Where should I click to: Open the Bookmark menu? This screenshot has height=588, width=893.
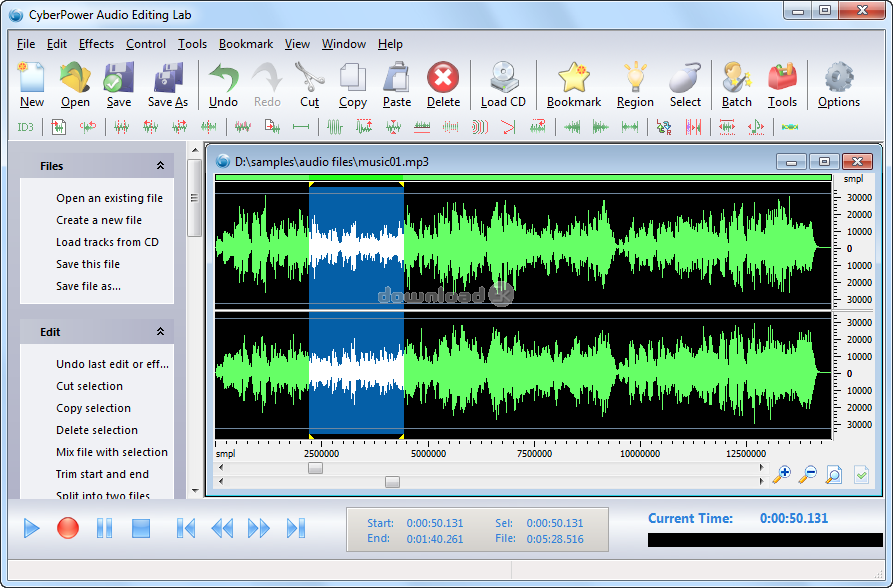pyautogui.click(x=246, y=44)
